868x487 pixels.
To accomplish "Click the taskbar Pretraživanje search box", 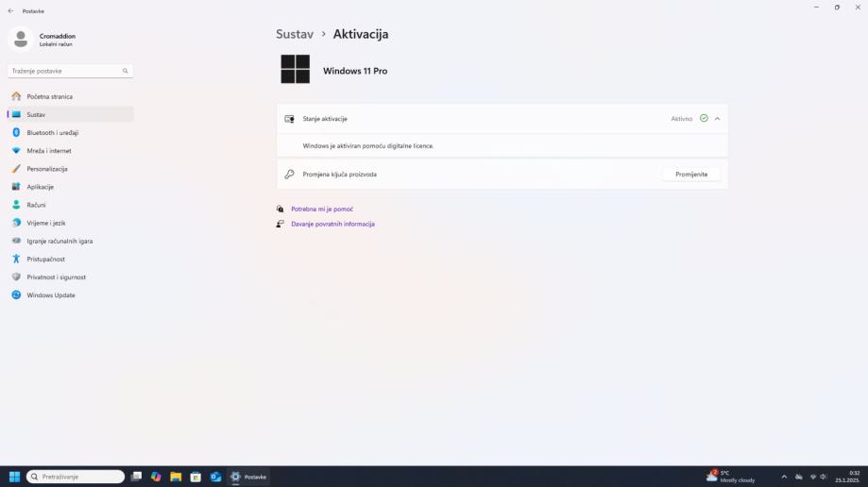I will tap(76, 477).
